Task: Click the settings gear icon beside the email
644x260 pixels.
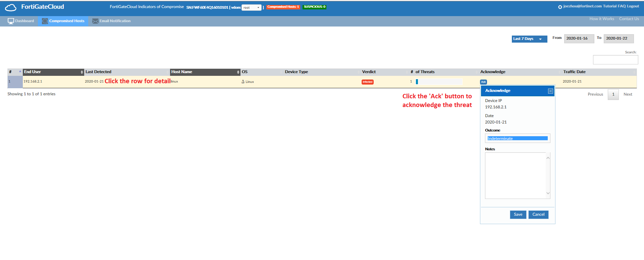Action: click(560, 7)
